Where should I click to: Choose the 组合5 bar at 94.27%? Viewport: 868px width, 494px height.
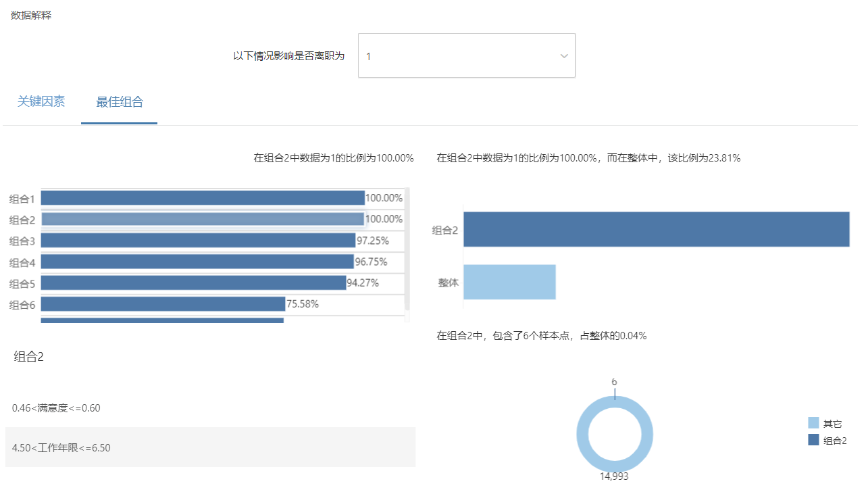coord(193,282)
